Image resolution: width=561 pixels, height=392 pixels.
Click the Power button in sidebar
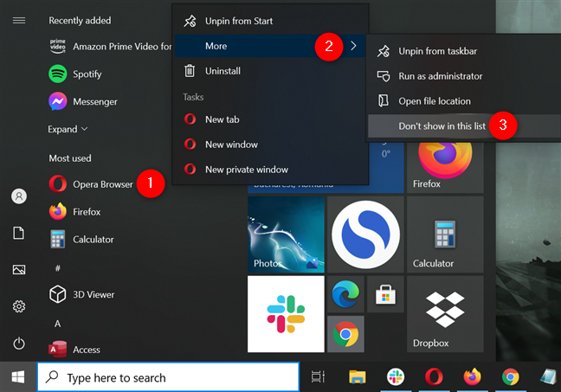point(19,344)
